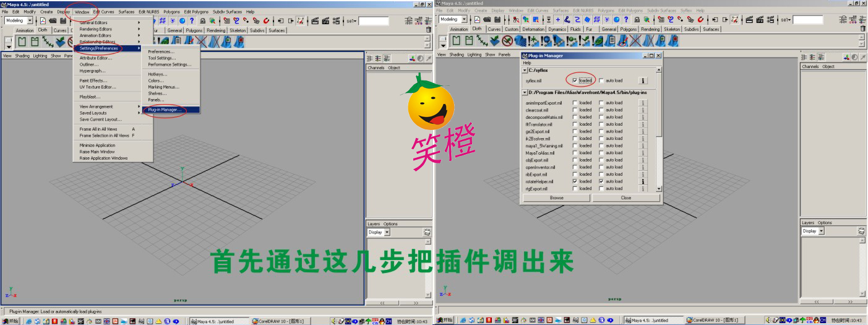Switch to Skeleton shelf tab in left window
This screenshot has width=868, height=325.
[238, 29]
